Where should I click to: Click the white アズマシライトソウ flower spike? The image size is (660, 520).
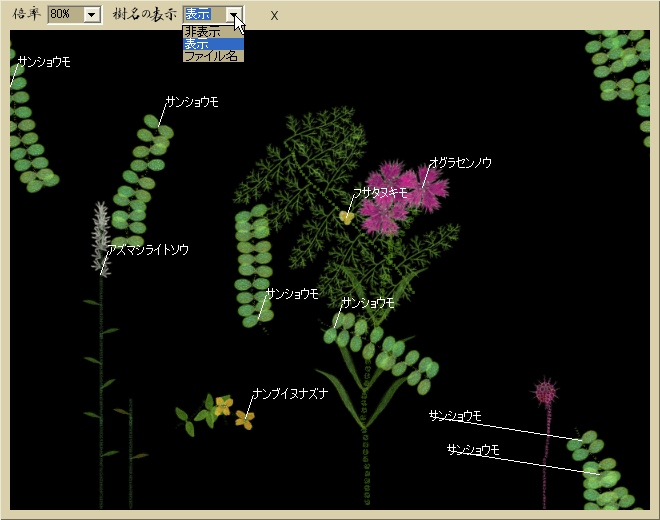coord(100,234)
